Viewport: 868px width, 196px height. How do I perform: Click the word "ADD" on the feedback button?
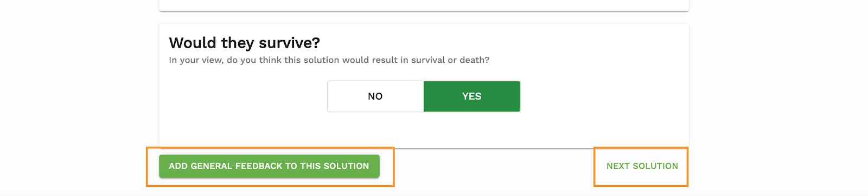pyautogui.click(x=178, y=166)
